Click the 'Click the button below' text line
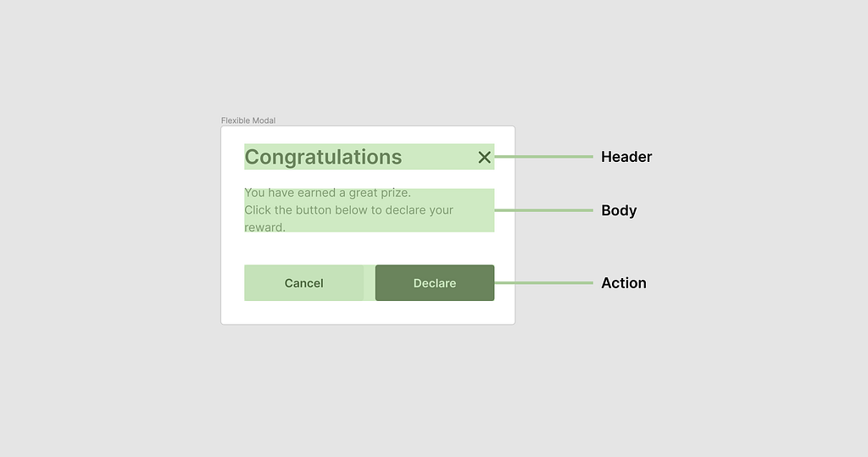The image size is (868, 457). (x=348, y=210)
